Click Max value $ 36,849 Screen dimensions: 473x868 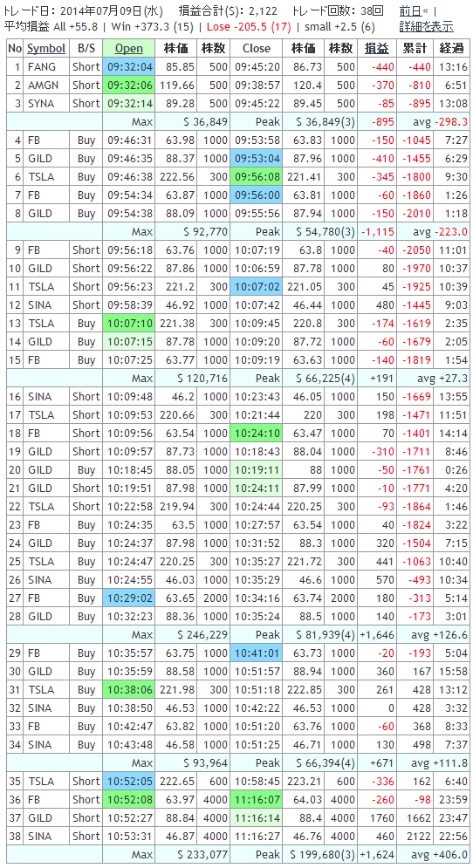[x=205, y=122]
